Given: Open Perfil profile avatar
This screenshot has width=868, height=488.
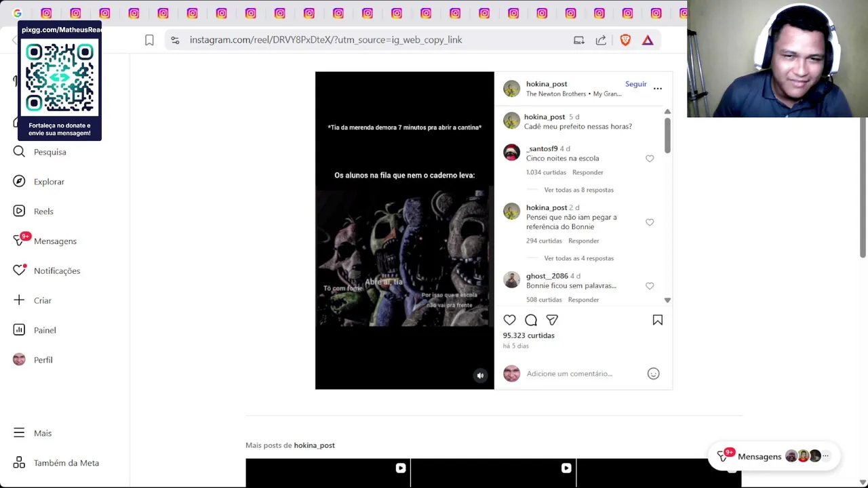Looking at the screenshot, I should (x=19, y=360).
